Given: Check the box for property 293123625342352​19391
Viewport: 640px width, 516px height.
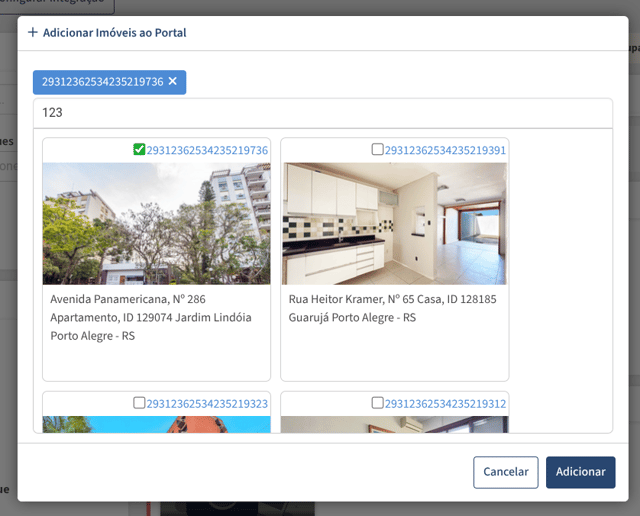Looking at the screenshot, I should (x=378, y=149).
